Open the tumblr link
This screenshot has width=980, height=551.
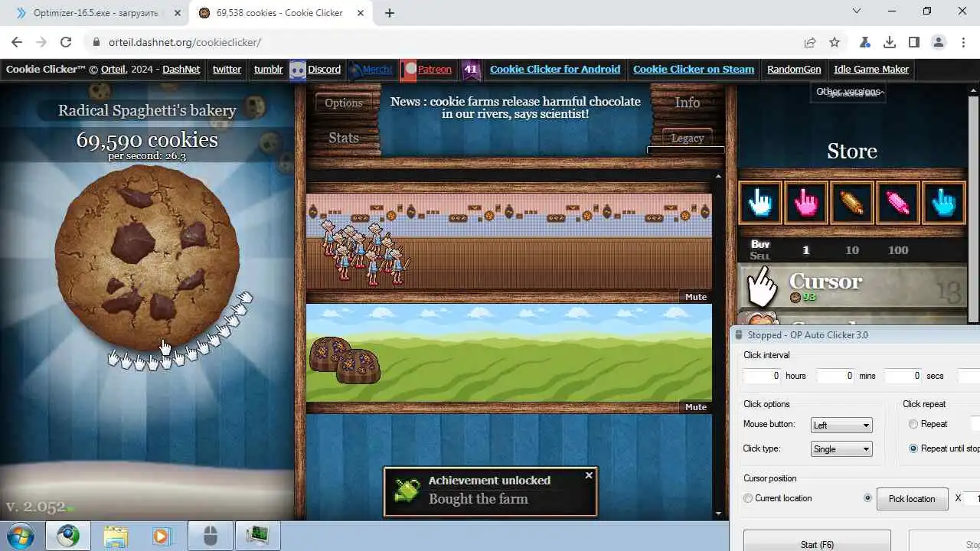pyautogui.click(x=268, y=69)
